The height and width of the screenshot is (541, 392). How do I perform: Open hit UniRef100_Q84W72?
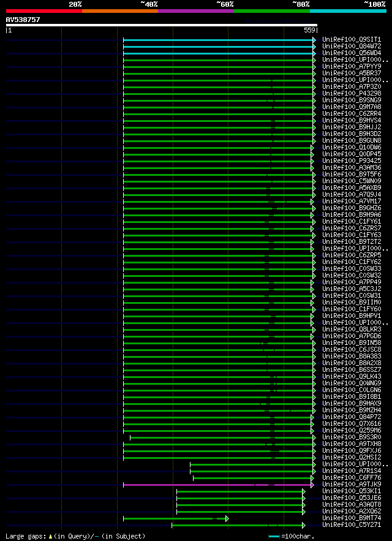tap(352, 47)
